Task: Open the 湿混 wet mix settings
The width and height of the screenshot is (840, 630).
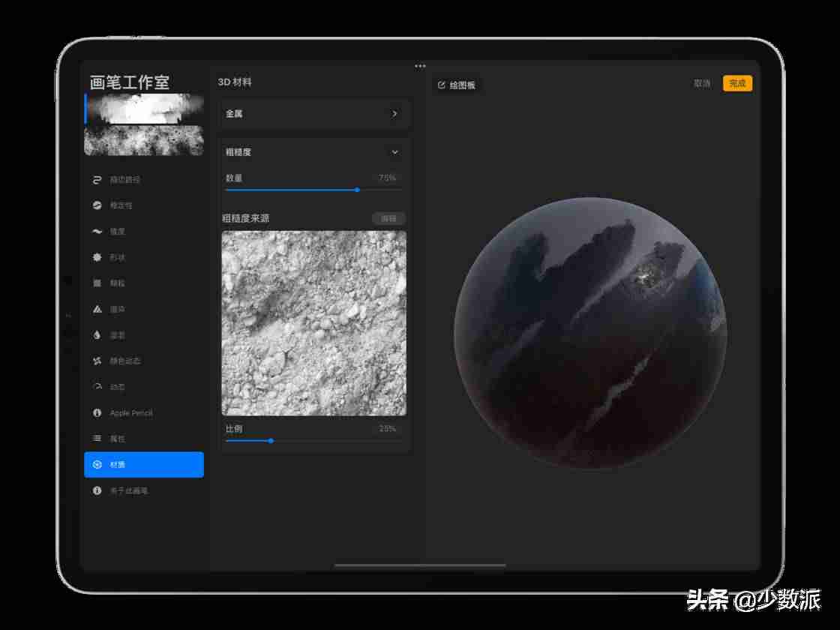Action: 143,334
